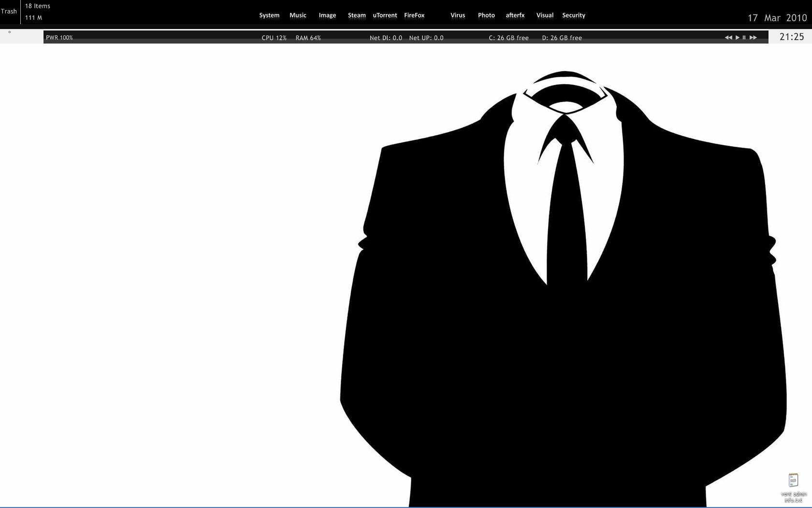
Task: Skip to next track with fast-forward button
Action: tap(753, 38)
